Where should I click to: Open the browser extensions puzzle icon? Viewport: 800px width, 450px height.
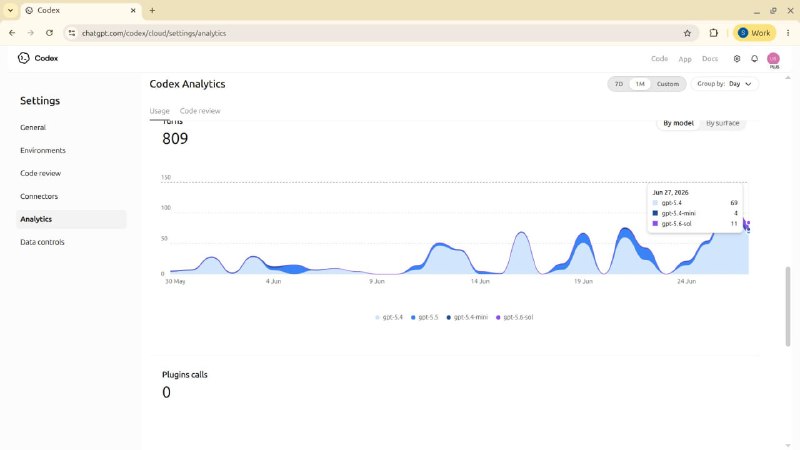tap(713, 33)
